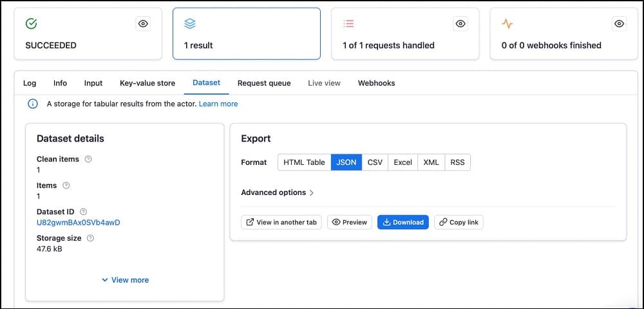Open the help icon next to Items
This screenshot has width=644, height=309.
point(66,185)
